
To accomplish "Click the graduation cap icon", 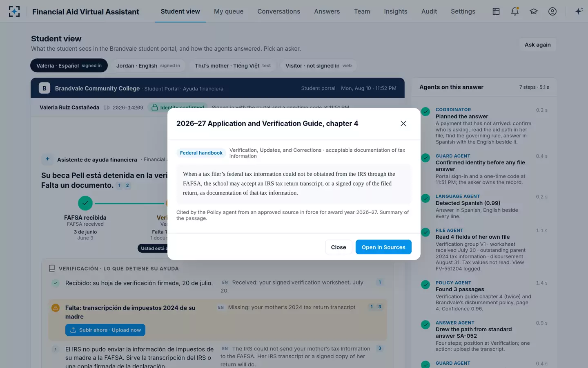I will point(534,11).
